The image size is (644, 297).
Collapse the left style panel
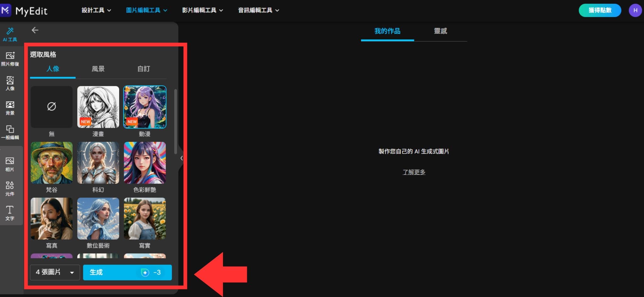[181, 158]
